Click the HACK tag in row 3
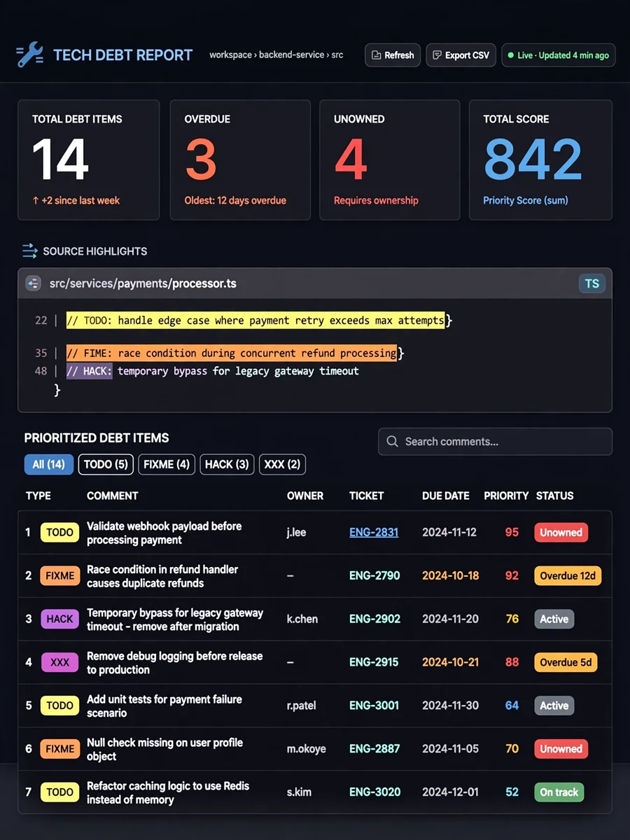This screenshot has width=630, height=840. click(59, 619)
